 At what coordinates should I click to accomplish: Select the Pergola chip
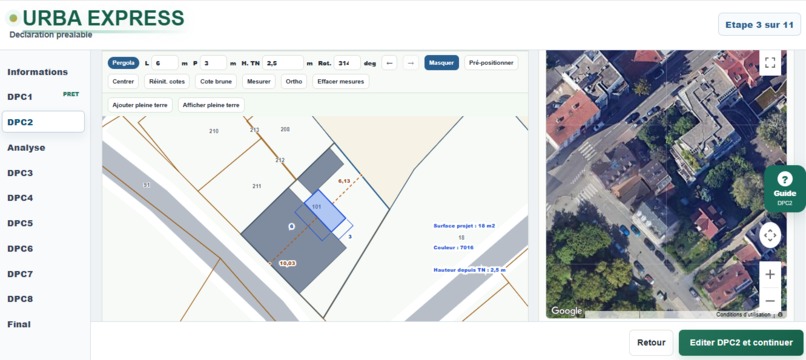123,63
